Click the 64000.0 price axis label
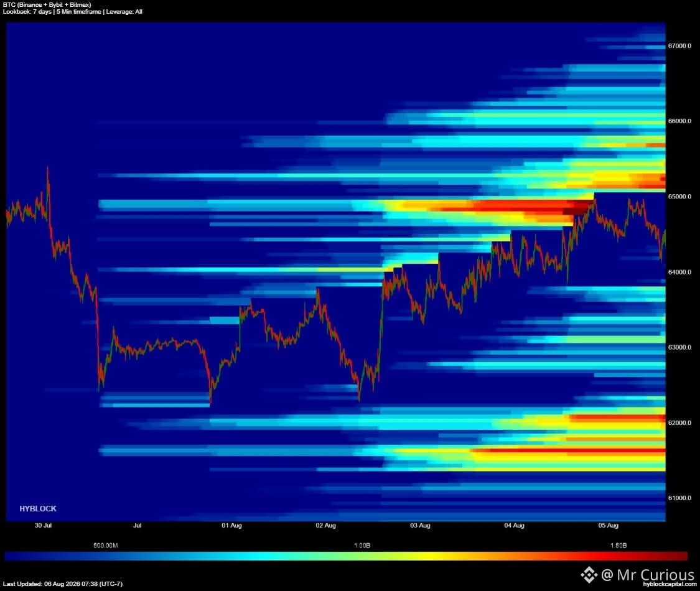 [x=679, y=272]
